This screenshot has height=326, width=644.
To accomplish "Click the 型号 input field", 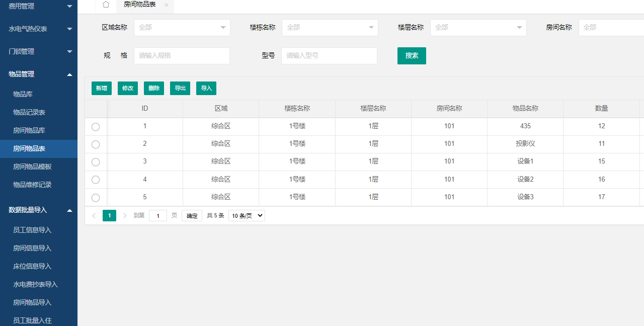I will (329, 56).
